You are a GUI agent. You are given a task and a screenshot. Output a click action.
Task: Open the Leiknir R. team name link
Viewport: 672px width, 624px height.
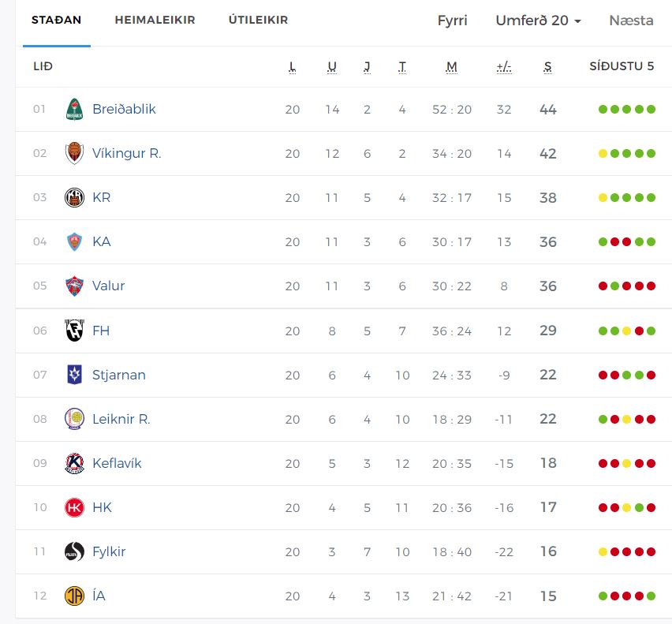121,419
